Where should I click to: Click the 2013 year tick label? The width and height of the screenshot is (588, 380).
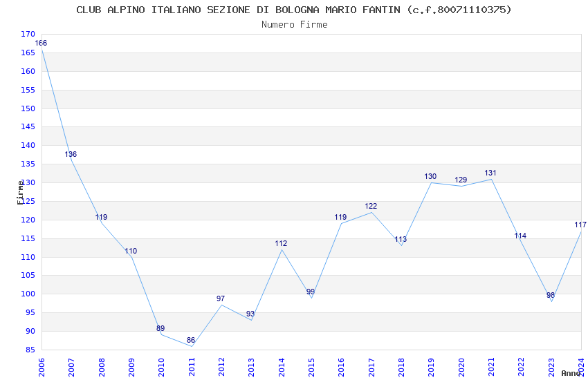tap(251, 368)
